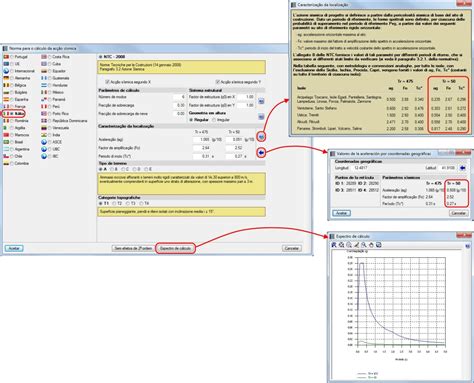Click the UBC globe icon
The width and height of the screenshot is (474, 383).
pos(44,149)
